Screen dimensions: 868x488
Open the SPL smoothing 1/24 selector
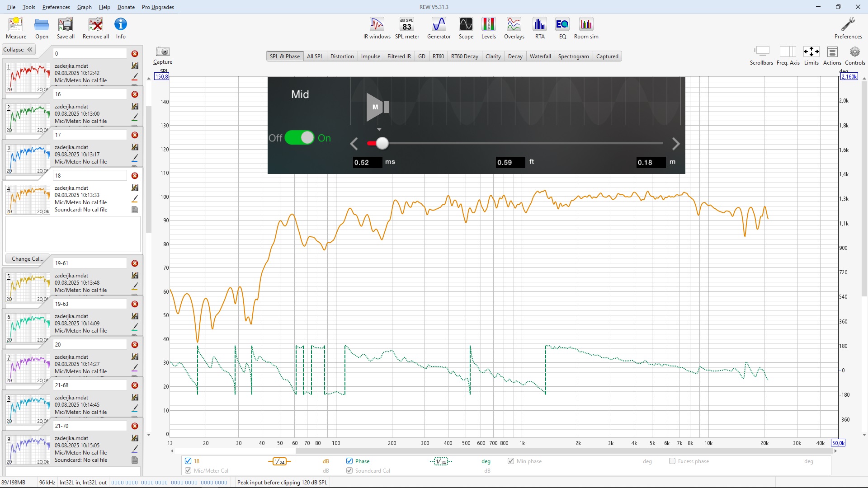(x=279, y=461)
